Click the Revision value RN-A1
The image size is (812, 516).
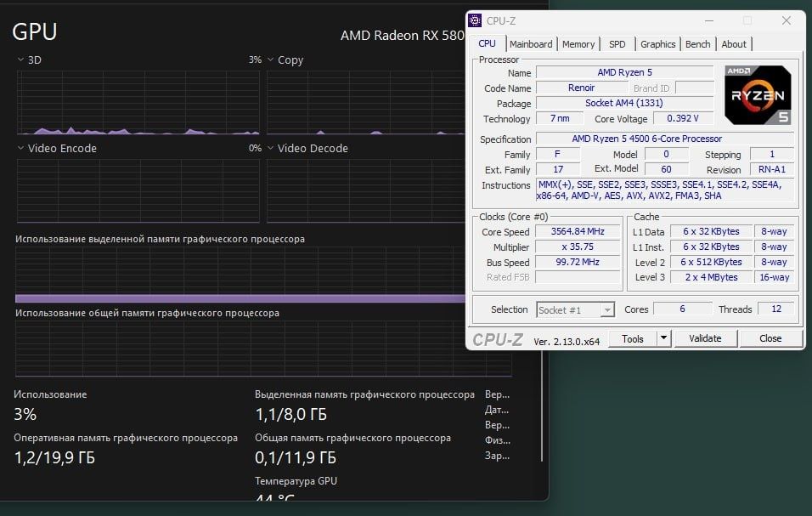pos(771,169)
